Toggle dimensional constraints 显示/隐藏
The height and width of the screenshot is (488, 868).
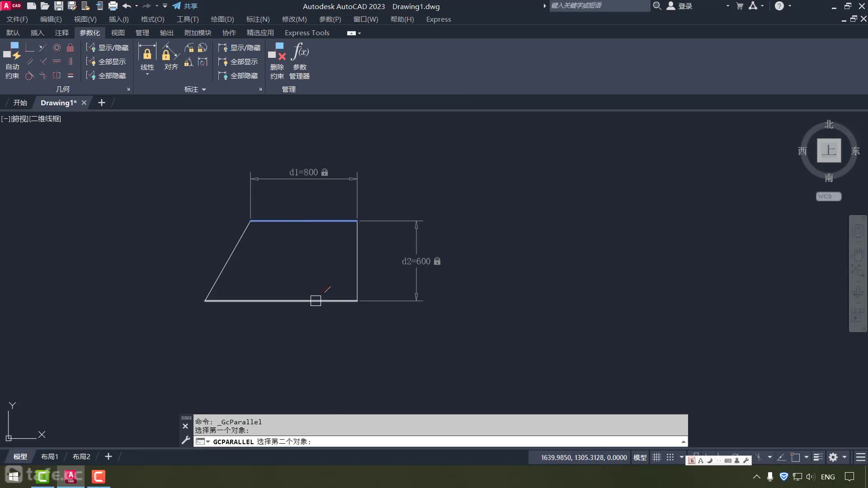[x=239, y=47]
